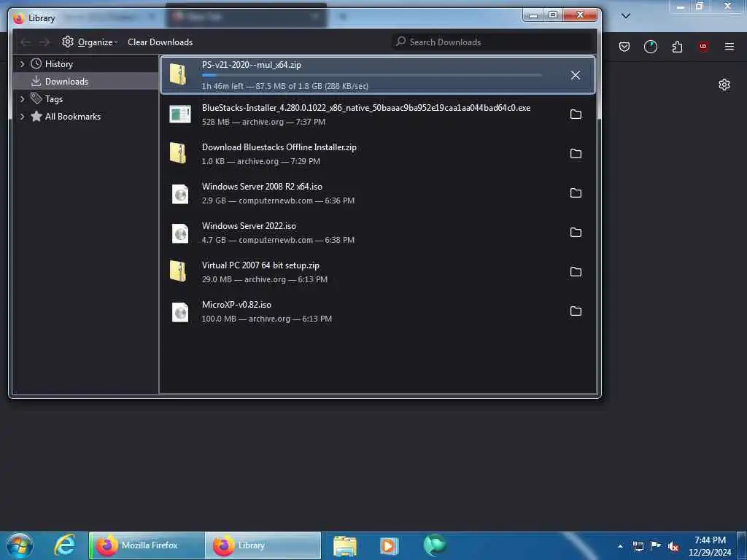Viewport: 747px width, 560px height.
Task: Open the Firefox hamburger application menu
Action: [729, 47]
